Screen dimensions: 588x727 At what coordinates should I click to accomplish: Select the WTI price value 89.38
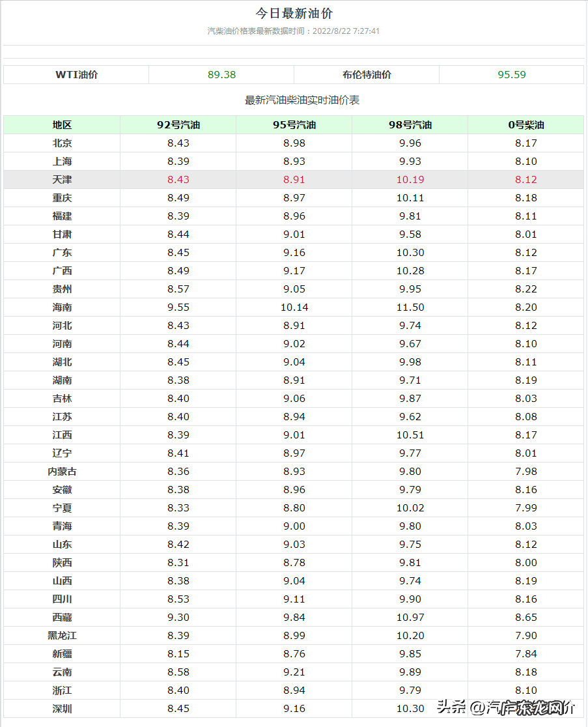221,75
